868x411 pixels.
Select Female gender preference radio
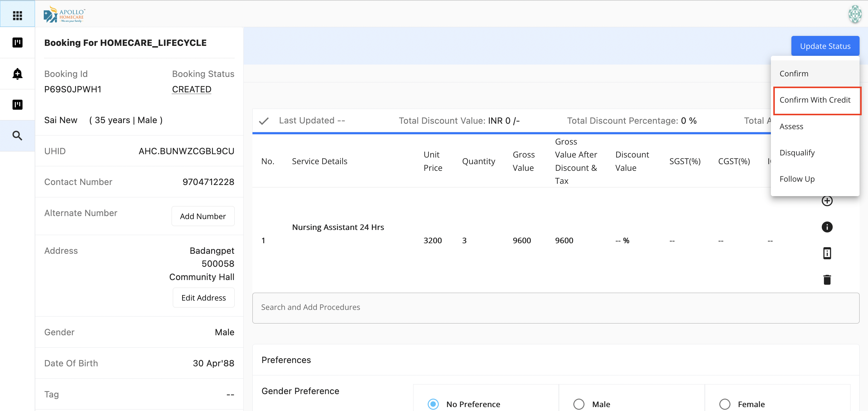pyautogui.click(x=724, y=404)
